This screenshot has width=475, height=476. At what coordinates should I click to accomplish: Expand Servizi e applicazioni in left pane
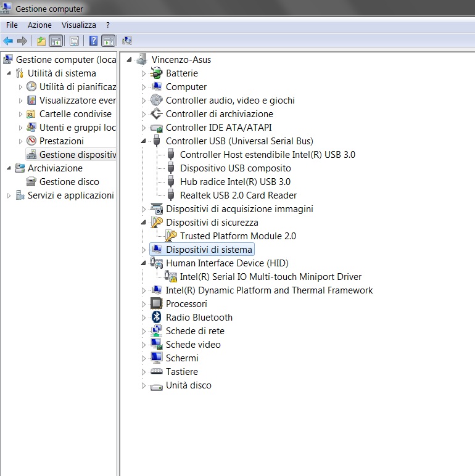pyautogui.click(x=9, y=195)
